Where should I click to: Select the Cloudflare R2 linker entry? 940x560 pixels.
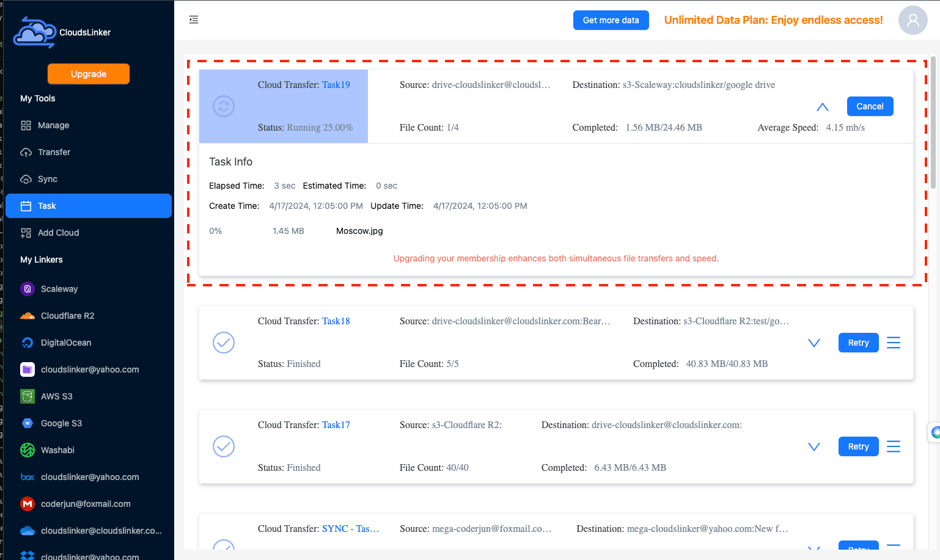[x=89, y=316]
